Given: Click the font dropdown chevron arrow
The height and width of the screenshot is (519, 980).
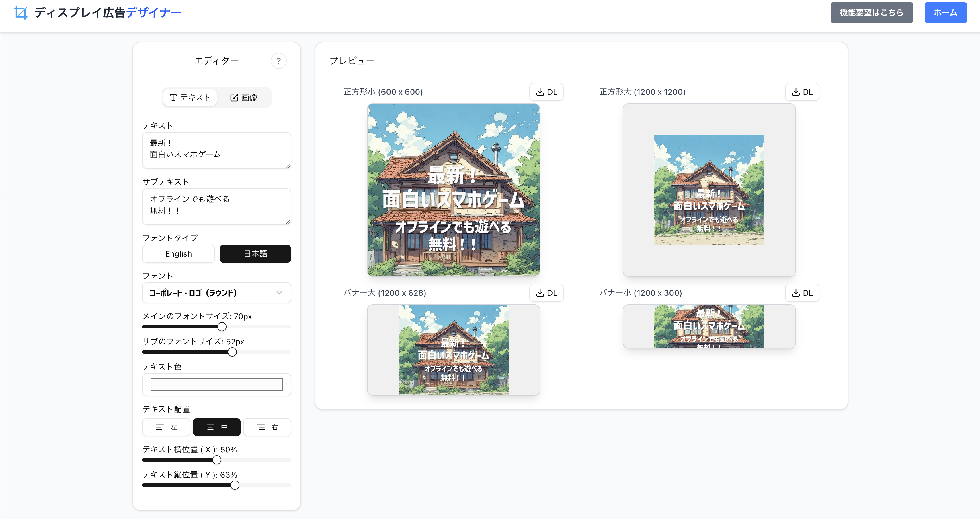Looking at the screenshot, I should tap(279, 293).
